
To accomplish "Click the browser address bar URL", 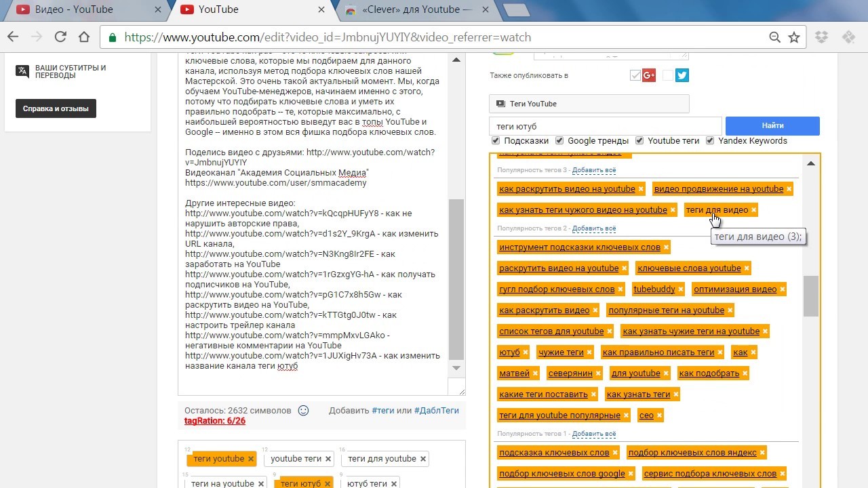I will point(328,38).
